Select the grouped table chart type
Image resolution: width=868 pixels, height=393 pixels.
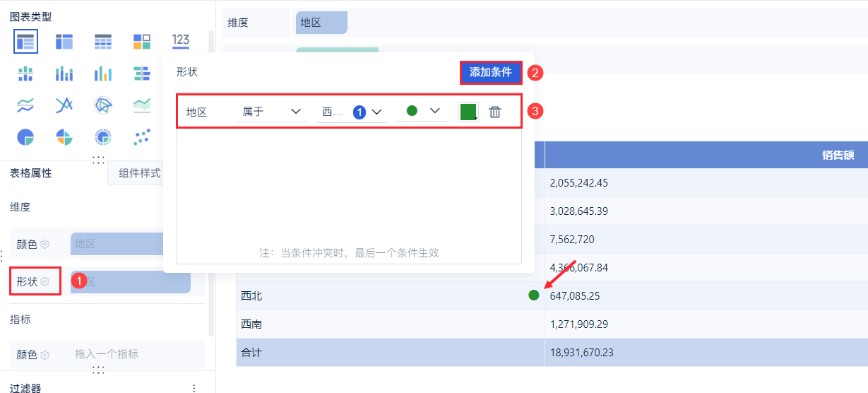(x=25, y=42)
